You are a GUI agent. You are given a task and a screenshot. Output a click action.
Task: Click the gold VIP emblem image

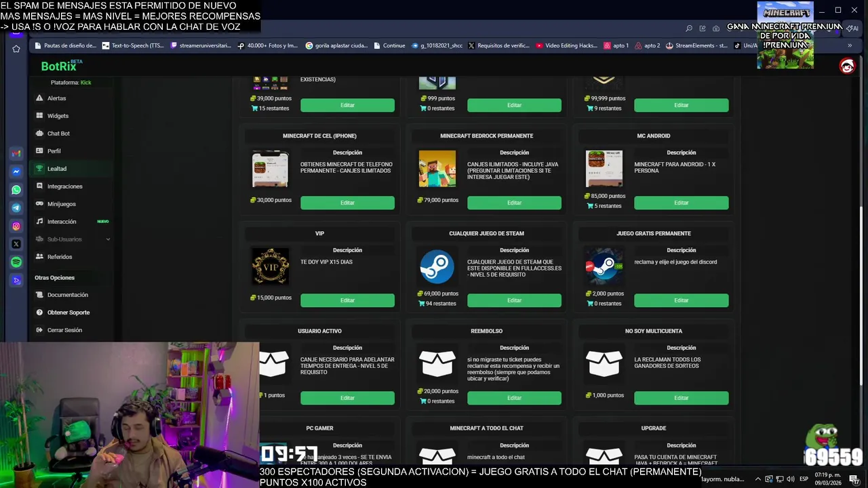click(270, 266)
